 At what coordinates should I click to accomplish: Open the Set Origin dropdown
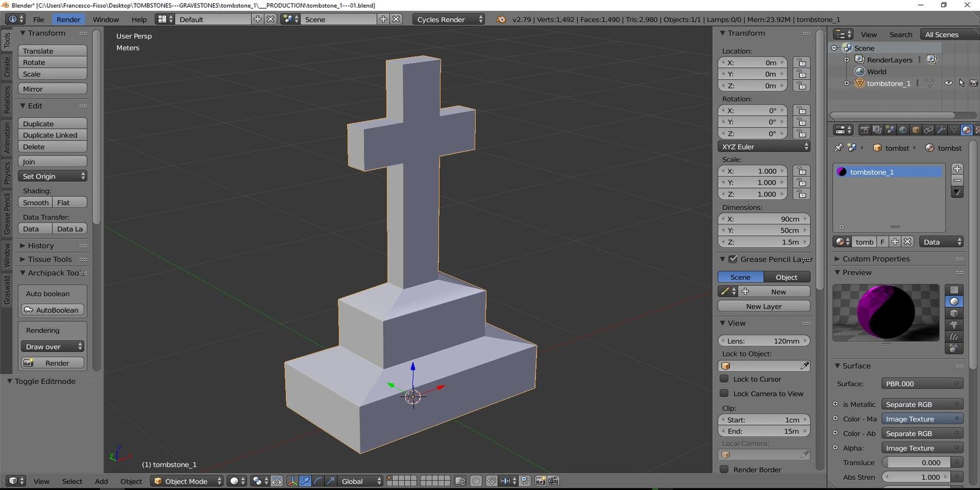[x=53, y=176]
